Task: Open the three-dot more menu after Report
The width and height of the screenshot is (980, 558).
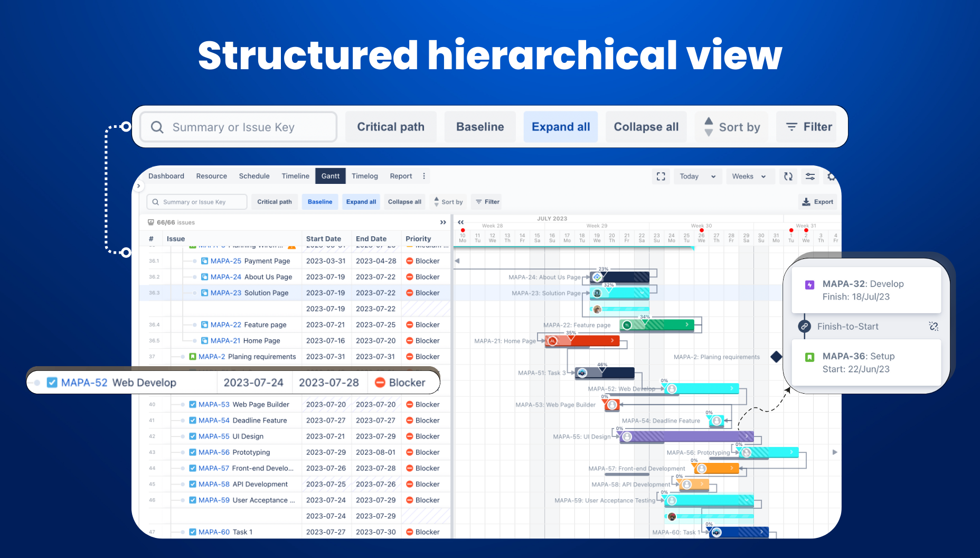Action: pos(424,176)
